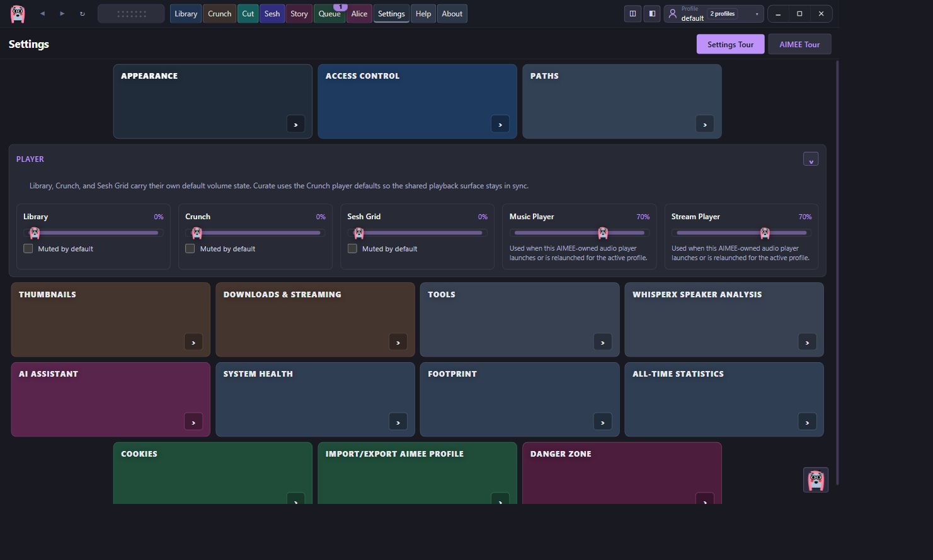
Task: Open the Help tab
Action: pyautogui.click(x=423, y=14)
